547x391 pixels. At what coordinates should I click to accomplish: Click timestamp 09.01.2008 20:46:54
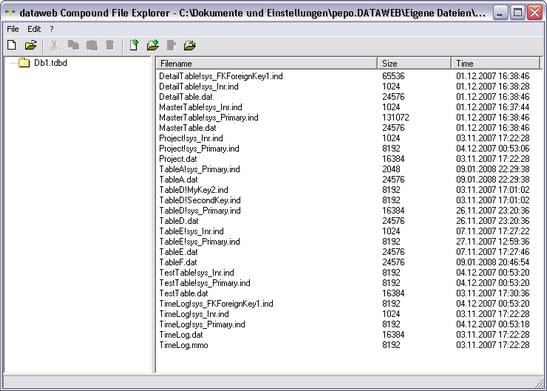493,262
